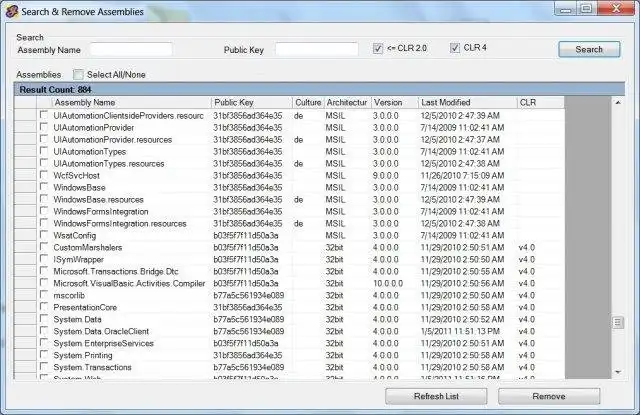Screen dimensions: 640x415
Task: Select the WindowsFormsIntegration assembly name
Action: [x=101, y=211]
